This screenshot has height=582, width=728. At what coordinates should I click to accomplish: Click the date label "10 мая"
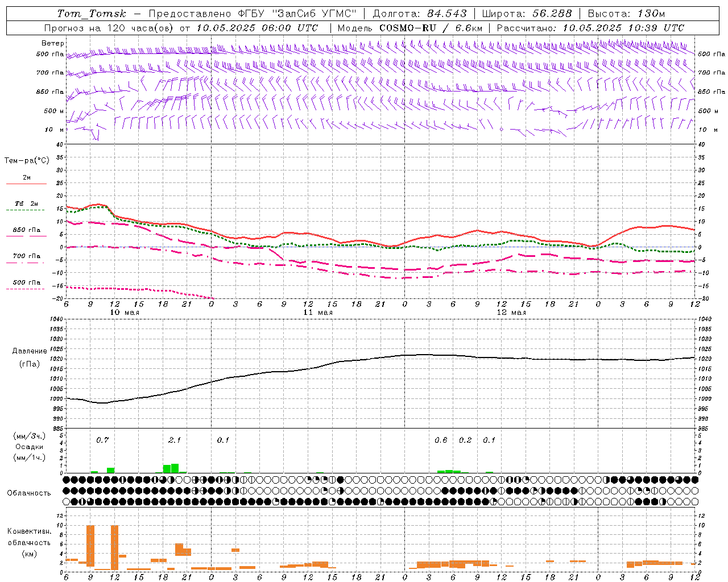coord(125,313)
